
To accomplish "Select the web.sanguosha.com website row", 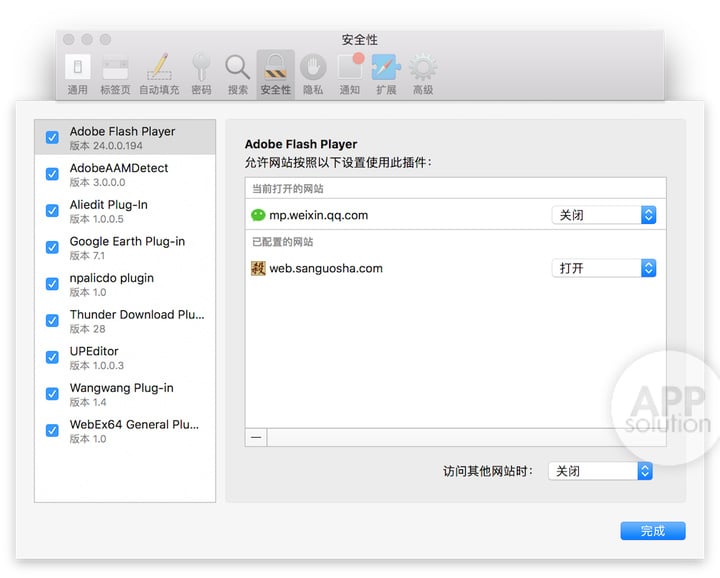I will pos(456,268).
